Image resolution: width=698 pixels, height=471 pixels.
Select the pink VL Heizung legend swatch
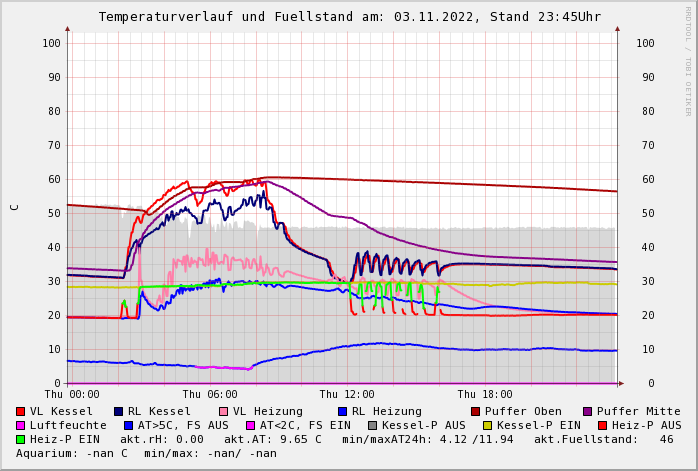(224, 412)
